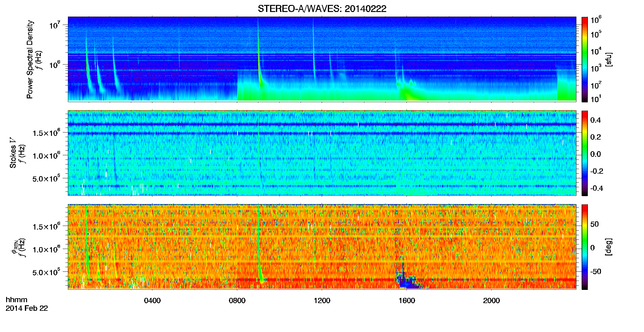Select the Stokes V axis label

click(x=13, y=153)
